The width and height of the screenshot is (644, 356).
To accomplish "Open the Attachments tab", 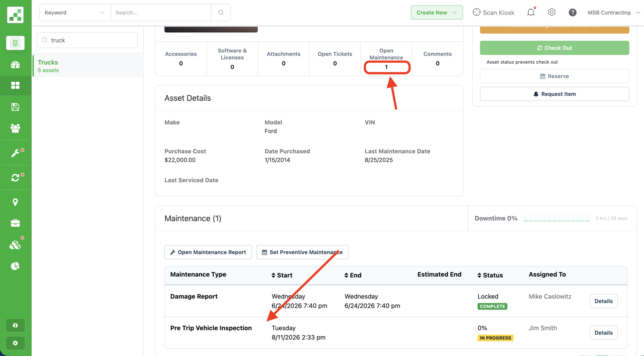I will click(x=284, y=59).
